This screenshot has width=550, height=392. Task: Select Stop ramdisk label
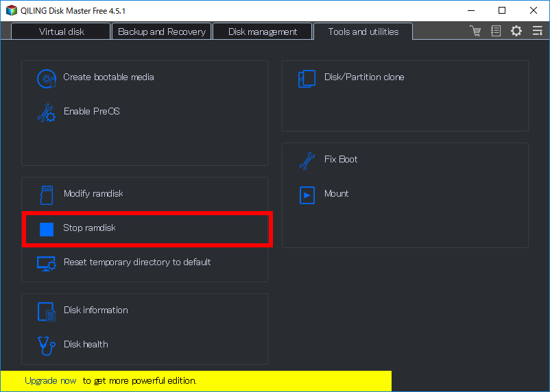click(89, 228)
